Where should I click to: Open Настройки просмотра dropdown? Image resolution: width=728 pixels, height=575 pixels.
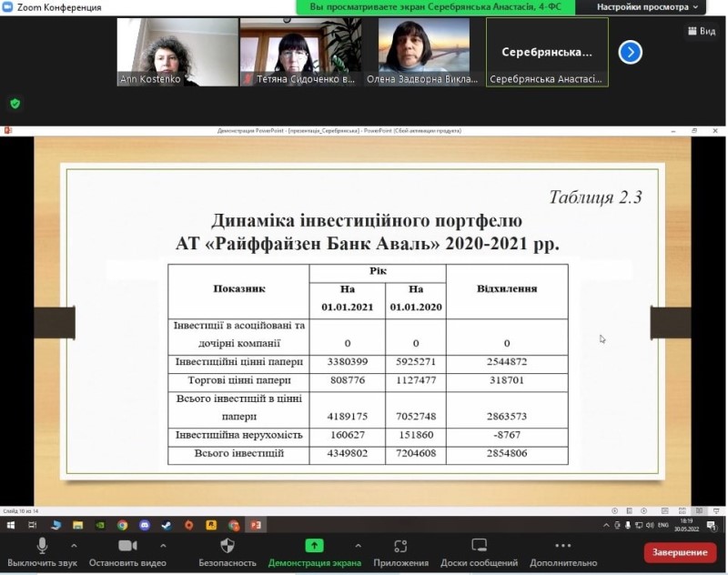(647, 7)
